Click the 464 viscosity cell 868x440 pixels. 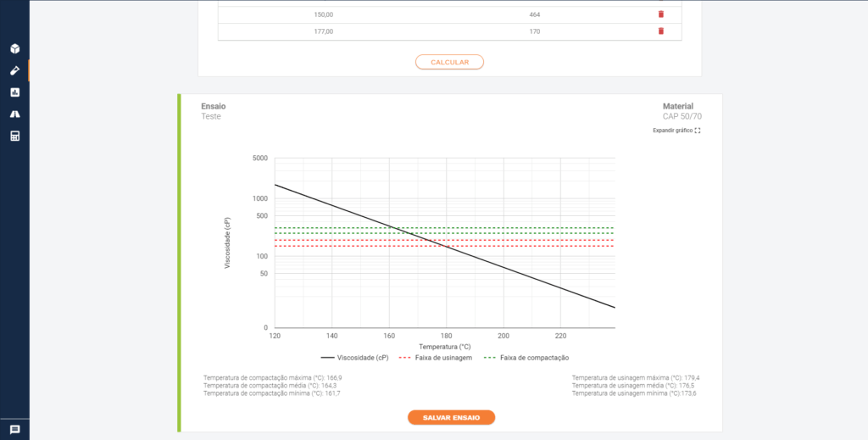(x=534, y=14)
